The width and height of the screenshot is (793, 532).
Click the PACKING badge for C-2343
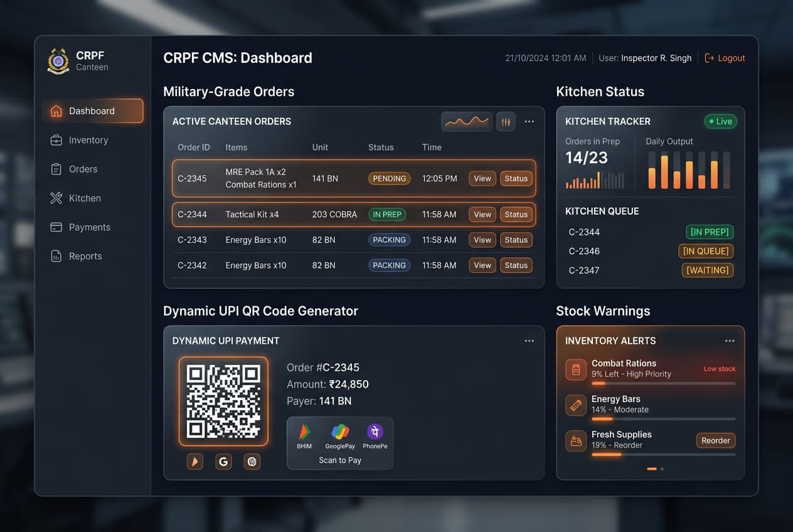click(x=390, y=240)
